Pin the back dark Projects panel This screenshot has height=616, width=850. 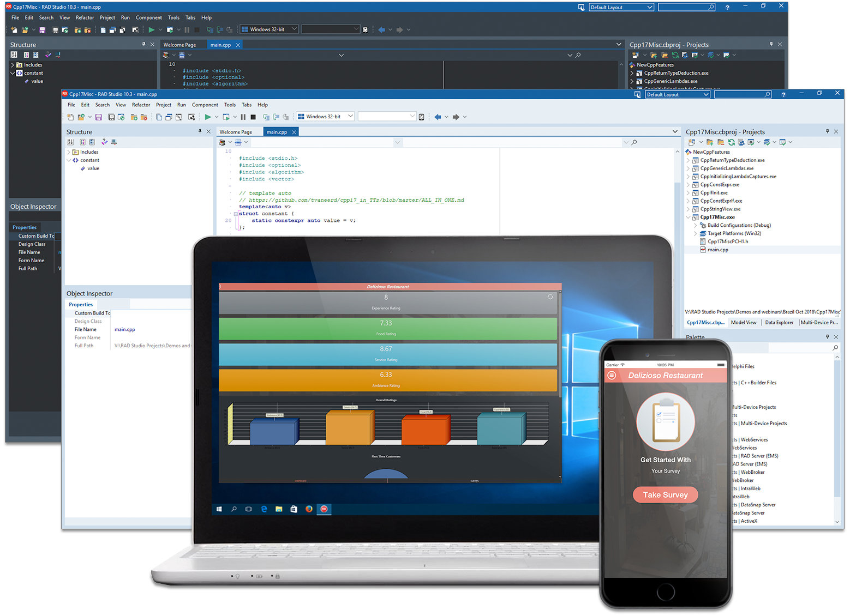(771, 44)
